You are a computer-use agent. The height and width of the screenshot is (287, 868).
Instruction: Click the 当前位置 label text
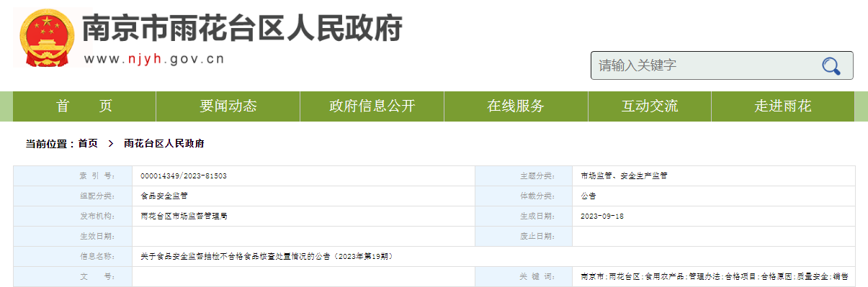point(50,144)
